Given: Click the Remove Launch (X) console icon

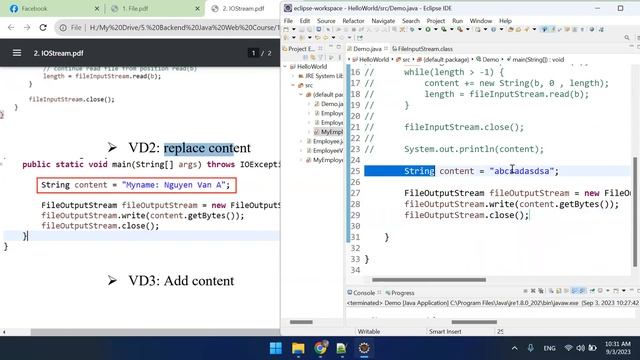Looking at the screenshot, I should [x=533, y=291].
